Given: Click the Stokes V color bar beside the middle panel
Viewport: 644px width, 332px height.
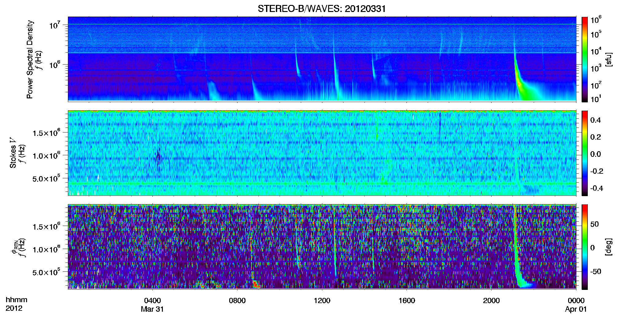Looking at the screenshot, I should (584, 153).
